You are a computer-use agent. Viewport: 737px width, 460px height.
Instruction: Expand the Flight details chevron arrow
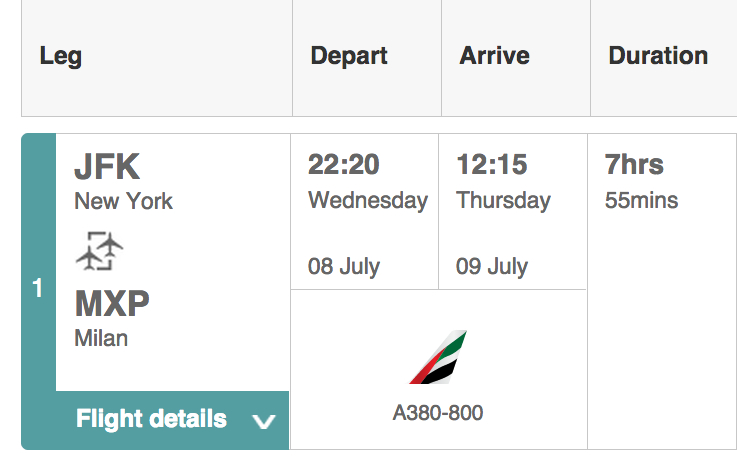coord(263,421)
